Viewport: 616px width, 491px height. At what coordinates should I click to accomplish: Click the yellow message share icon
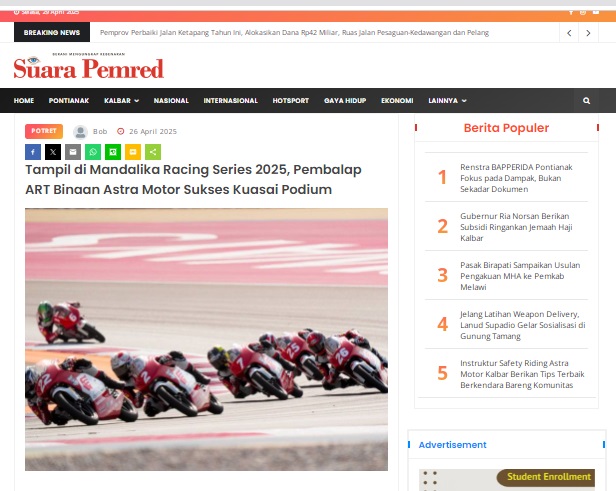(x=133, y=152)
